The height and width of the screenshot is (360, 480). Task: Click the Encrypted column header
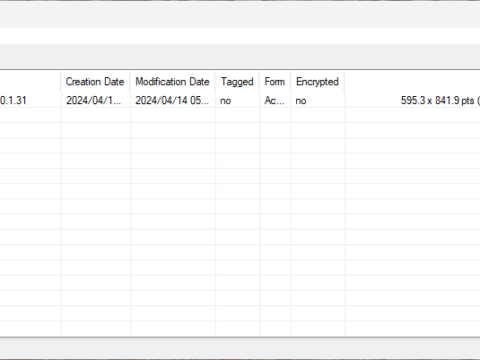(x=318, y=82)
